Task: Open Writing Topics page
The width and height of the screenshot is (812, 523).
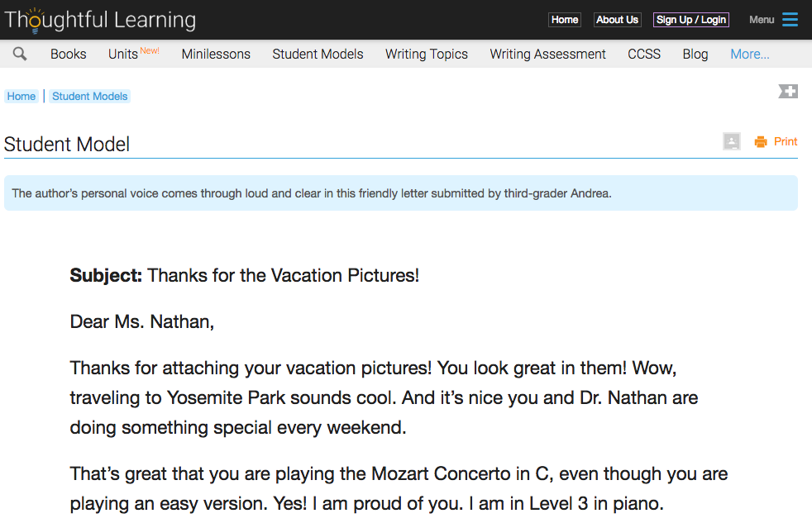Action: (427, 54)
